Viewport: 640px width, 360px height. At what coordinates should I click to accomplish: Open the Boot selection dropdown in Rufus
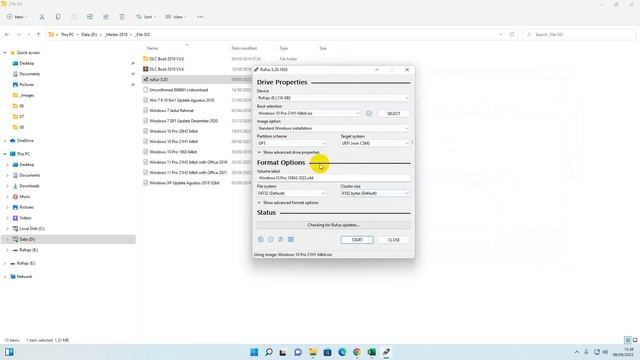coord(309,113)
